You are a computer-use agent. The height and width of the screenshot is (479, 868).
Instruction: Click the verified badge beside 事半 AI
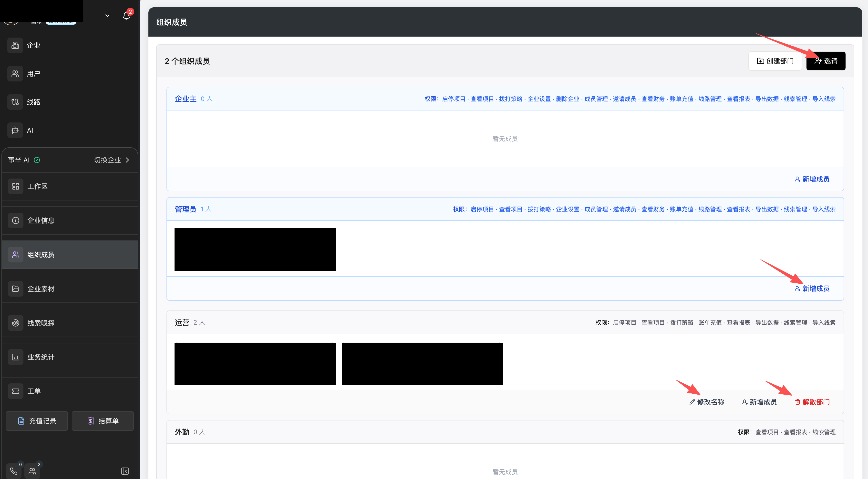point(37,160)
